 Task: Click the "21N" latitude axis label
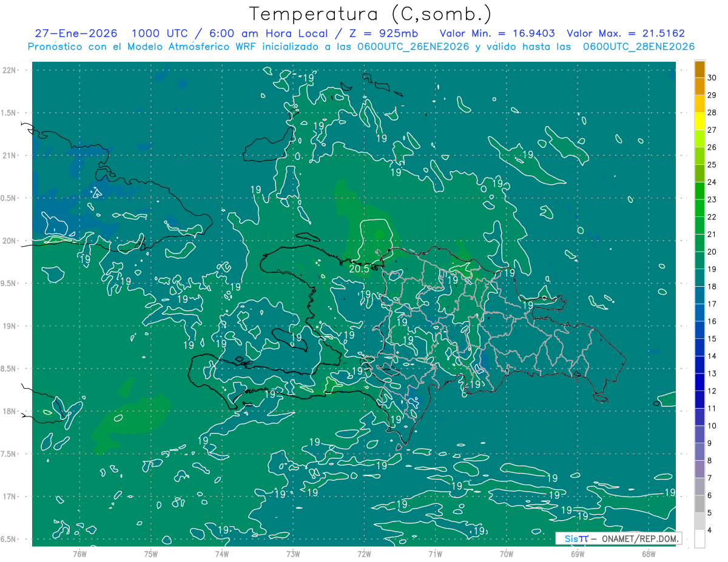click(10, 155)
